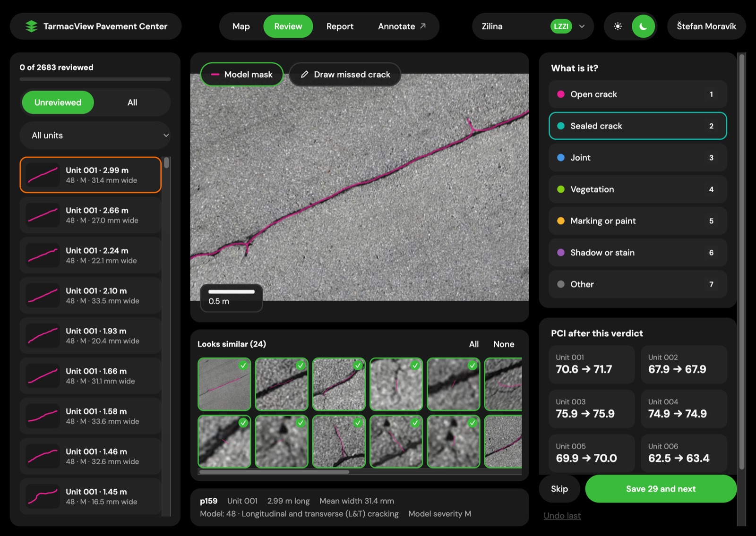Click crack thumbnail icon for Unit 001 · 2.24 m
The width and height of the screenshot is (756, 536).
(x=43, y=255)
